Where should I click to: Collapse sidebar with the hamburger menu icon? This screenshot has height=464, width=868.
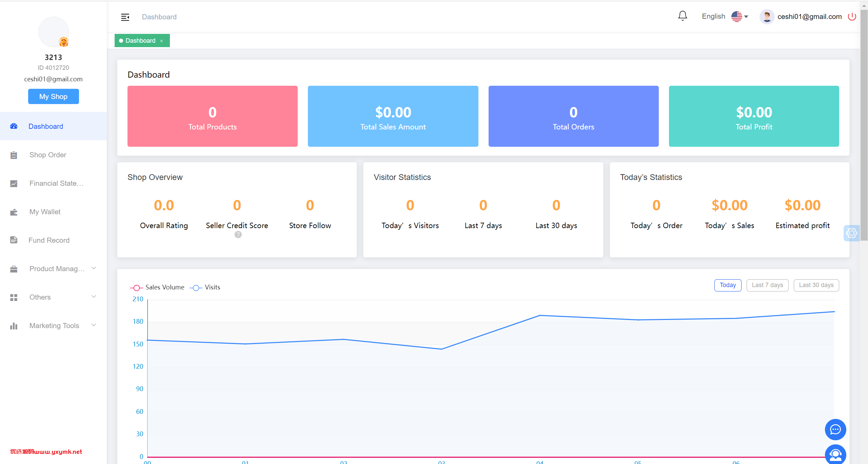tap(125, 17)
